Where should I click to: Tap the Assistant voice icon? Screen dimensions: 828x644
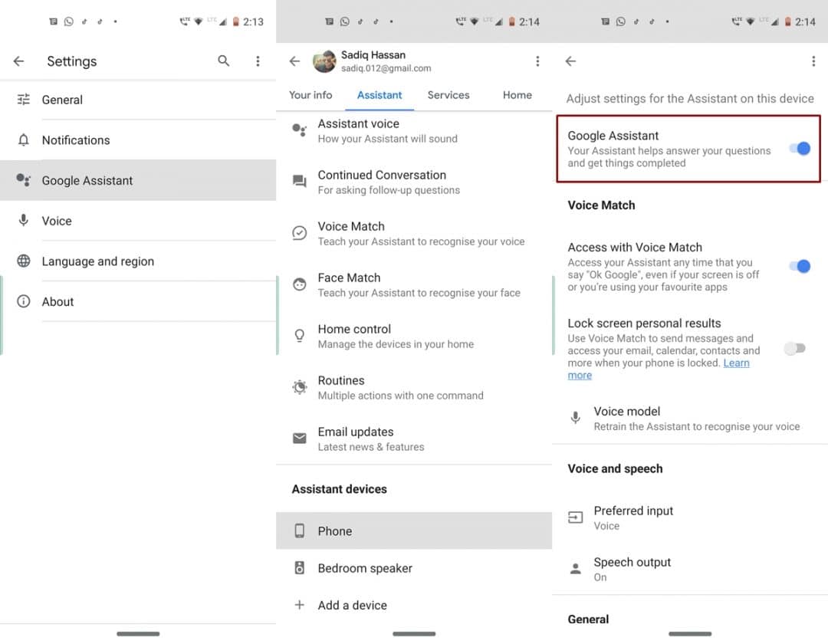300,130
